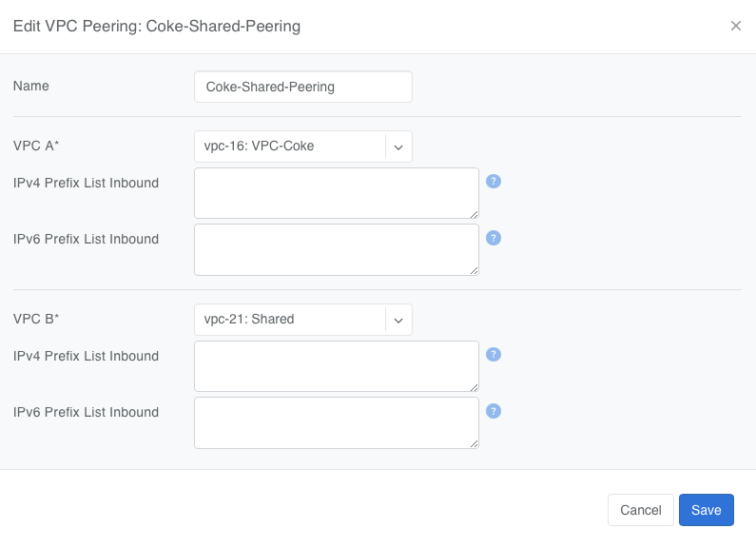The height and width of the screenshot is (548, 756).
Task: Click into VPC A IPv4 Prefix List Inbound box
Action: pyautogui.click(x=336, y=193)
